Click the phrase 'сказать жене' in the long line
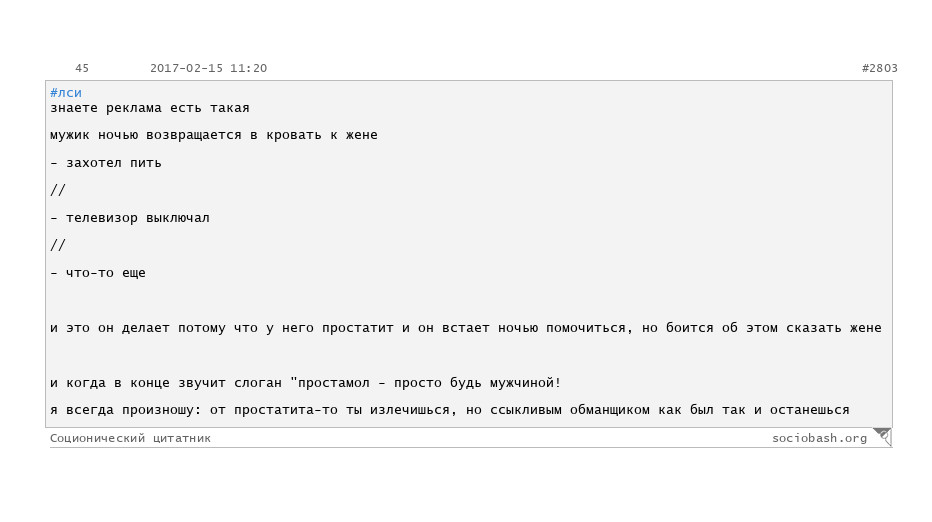 click(x=834, y=328)
